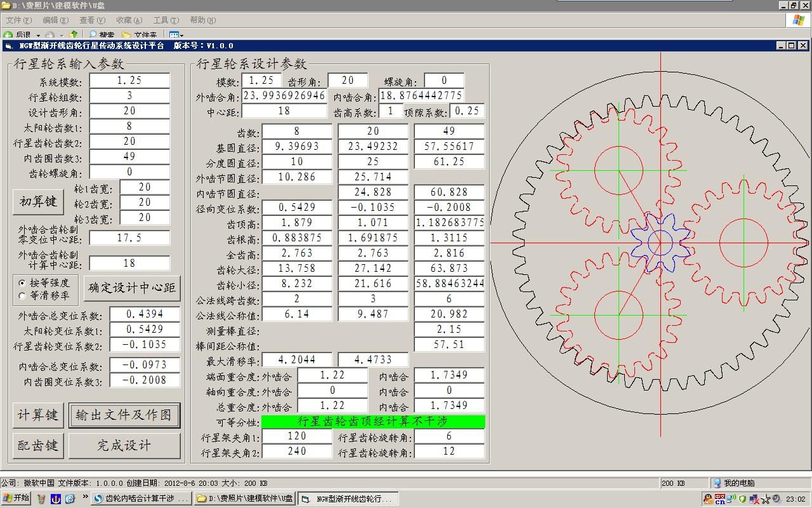Open the wireless network connection tray icon

tap(731, 499)
